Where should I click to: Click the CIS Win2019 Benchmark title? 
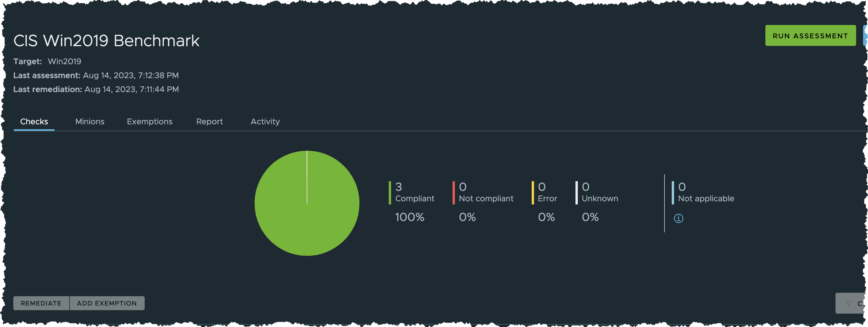pyautogui.click(x=106, y=41)
